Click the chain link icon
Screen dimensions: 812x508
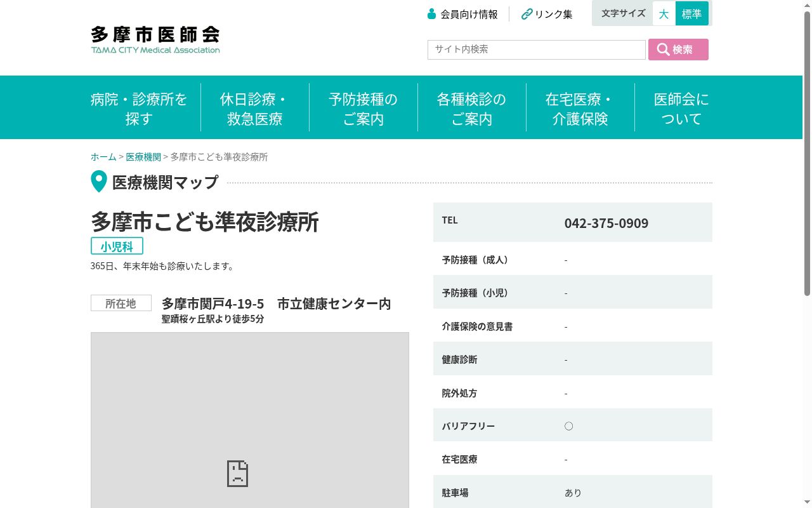pos(527,14)
